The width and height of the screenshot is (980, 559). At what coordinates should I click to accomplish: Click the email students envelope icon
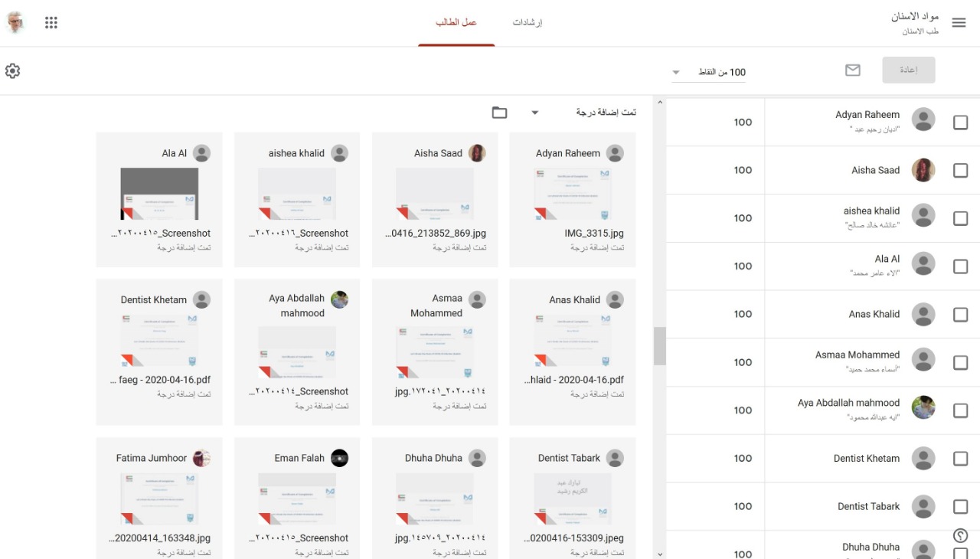tap(852, 70)
